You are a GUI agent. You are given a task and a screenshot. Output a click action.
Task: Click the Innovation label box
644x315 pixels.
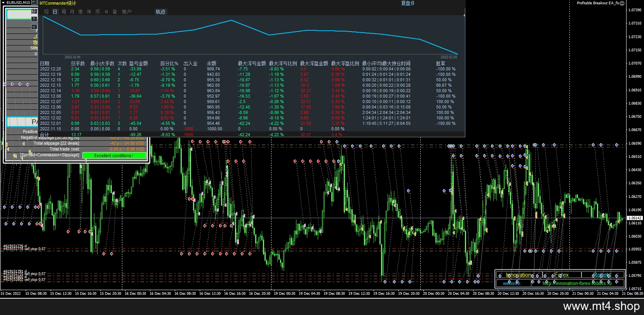click(519, 275)
